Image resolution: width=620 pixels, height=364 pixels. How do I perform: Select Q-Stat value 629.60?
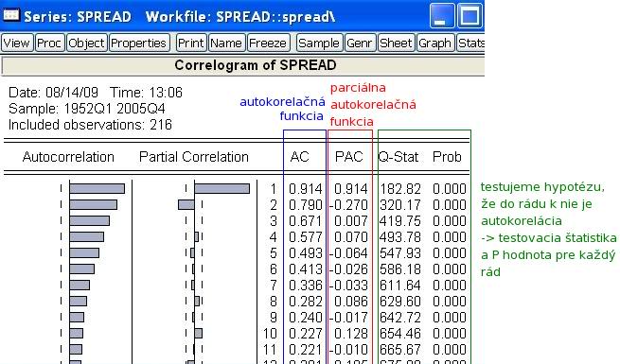point(400,302)
